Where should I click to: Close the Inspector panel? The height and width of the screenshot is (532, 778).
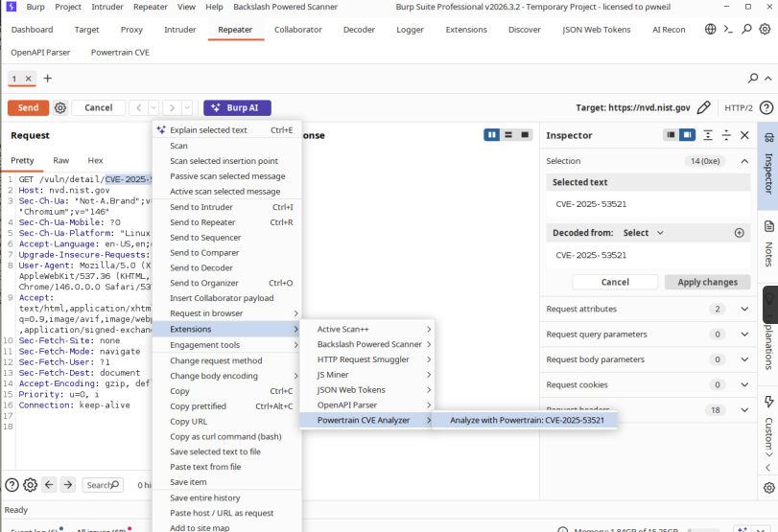tap(744, 135)
